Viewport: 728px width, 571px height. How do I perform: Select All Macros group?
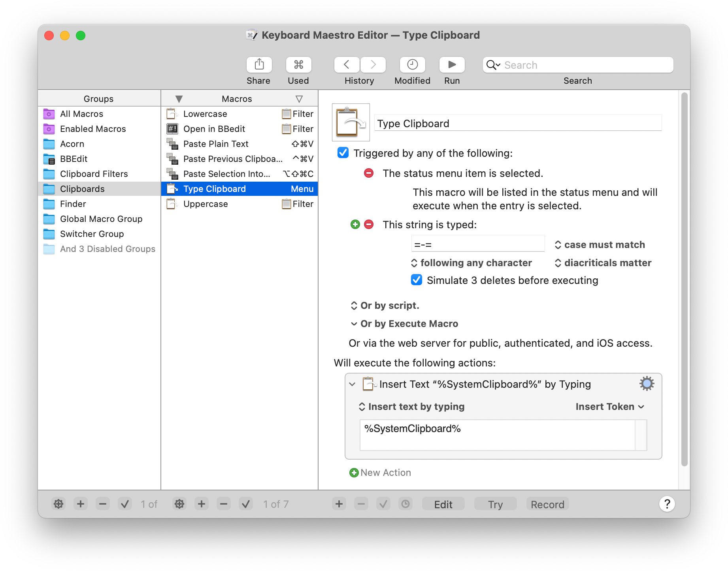[x=99, y=114]
